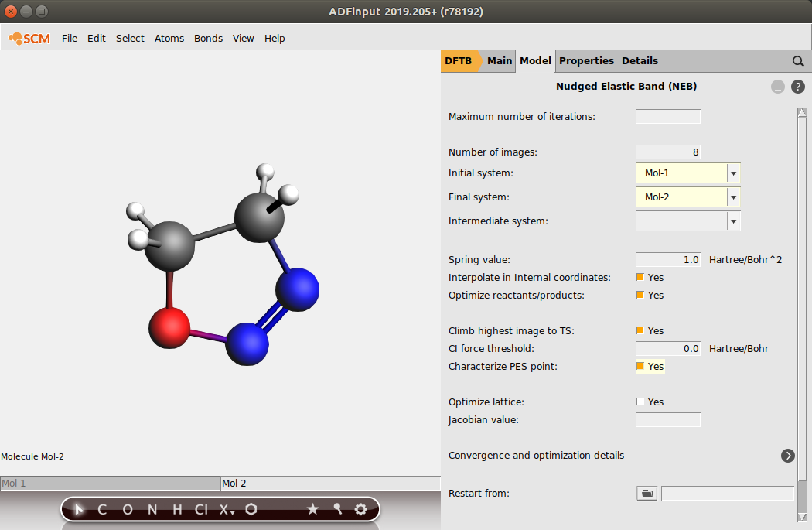812x530 pixels.
Task: Click the 'Convergence and optimization details' text
Action: click(536, 456)
